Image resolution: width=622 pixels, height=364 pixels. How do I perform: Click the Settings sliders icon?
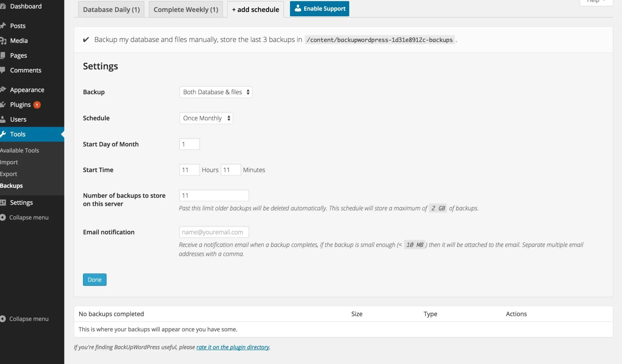pyautogui.click(x=3, y=203)
